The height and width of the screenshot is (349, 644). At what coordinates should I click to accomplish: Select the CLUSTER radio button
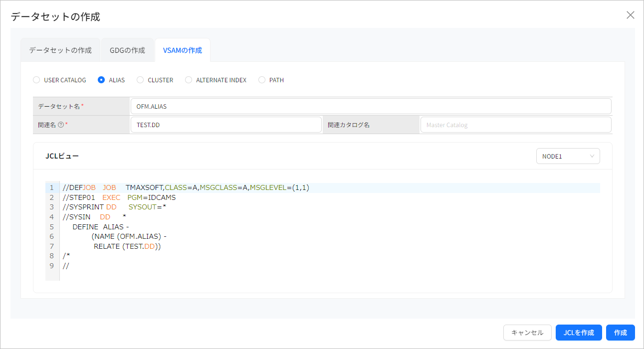coord(141,80)
